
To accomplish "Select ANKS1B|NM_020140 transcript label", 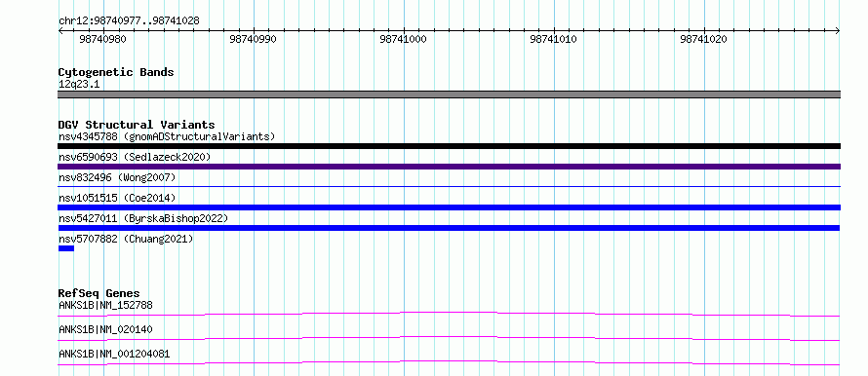I will [105, 329].
